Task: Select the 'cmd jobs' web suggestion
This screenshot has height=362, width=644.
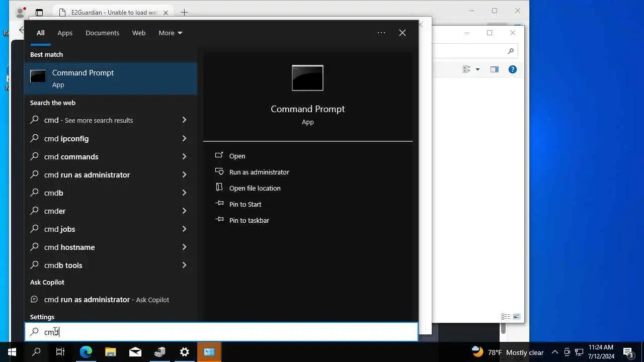Action: click(111, 229)
